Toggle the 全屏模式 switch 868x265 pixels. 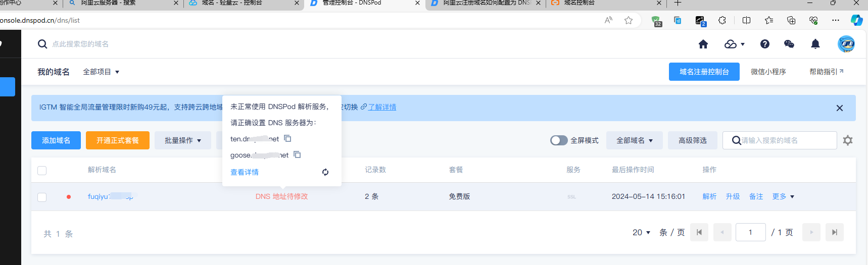pos(559,140)
